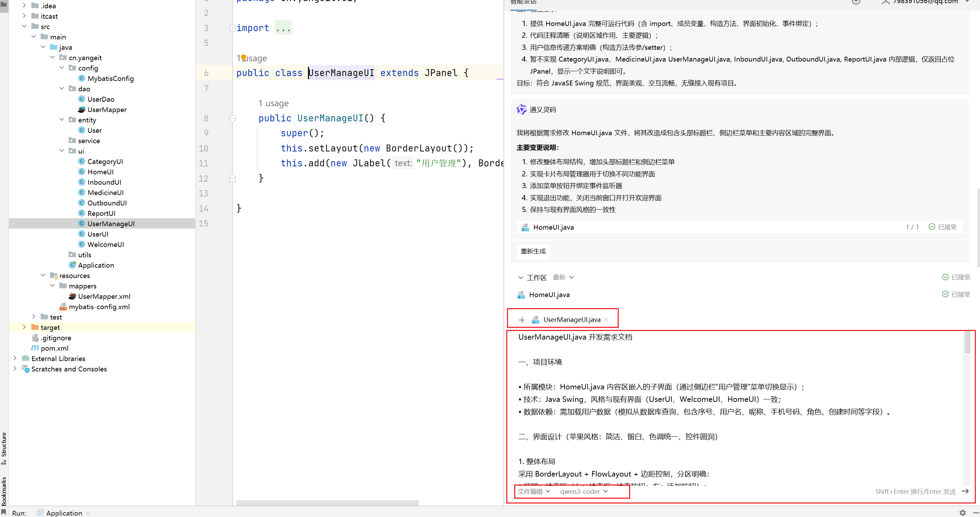The height and width of the screenshot is (517, 980).
Task: Click the plus icon to add context file
Action: pyautogui.click(x=521, y=320)
